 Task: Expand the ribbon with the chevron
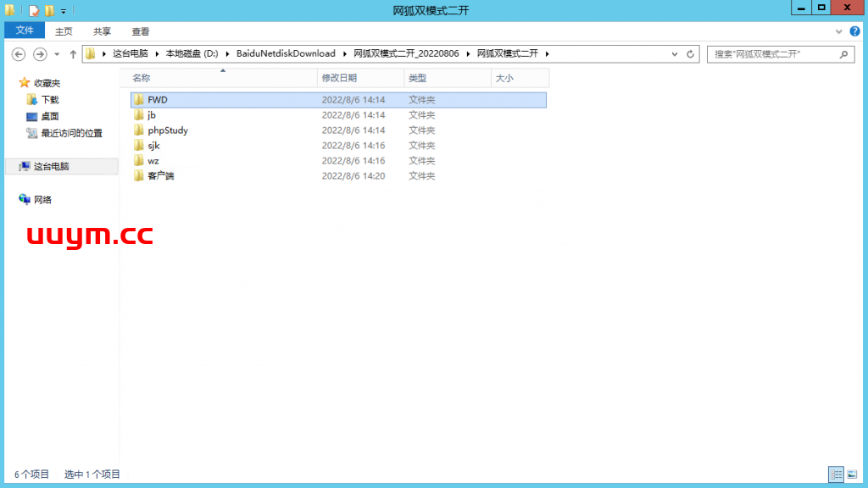point(839,30)
